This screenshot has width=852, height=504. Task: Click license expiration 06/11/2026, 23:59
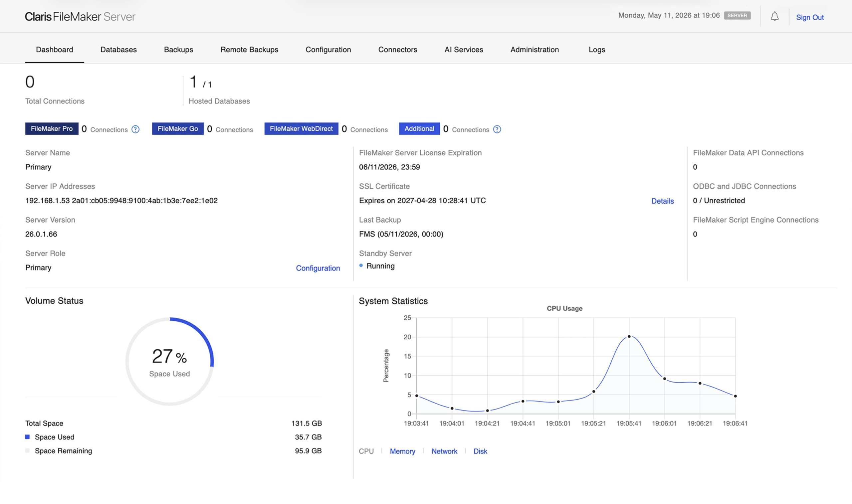click(x=389, y=167)
